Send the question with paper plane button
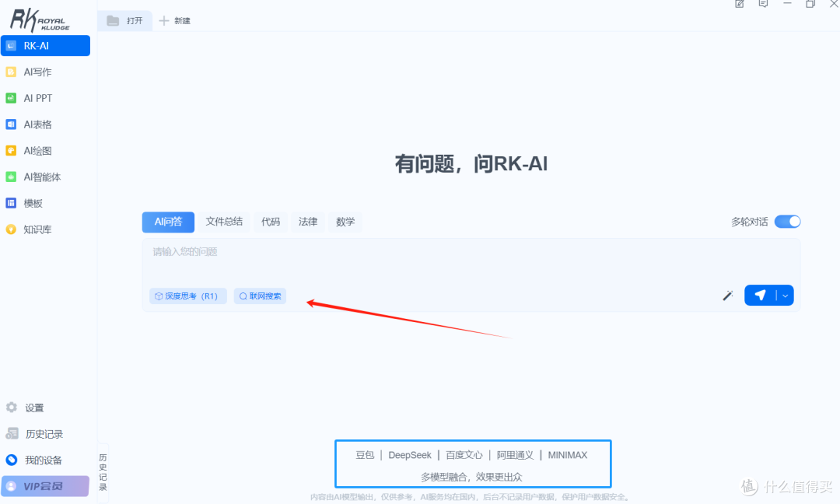840x504 pixels. 760,295
